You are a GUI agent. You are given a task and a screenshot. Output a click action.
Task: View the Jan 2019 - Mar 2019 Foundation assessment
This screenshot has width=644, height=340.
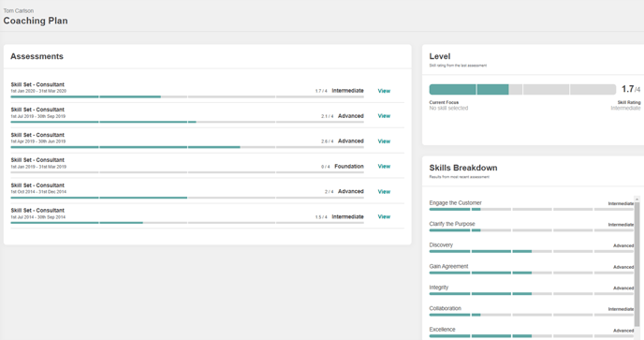coord(384,166)
